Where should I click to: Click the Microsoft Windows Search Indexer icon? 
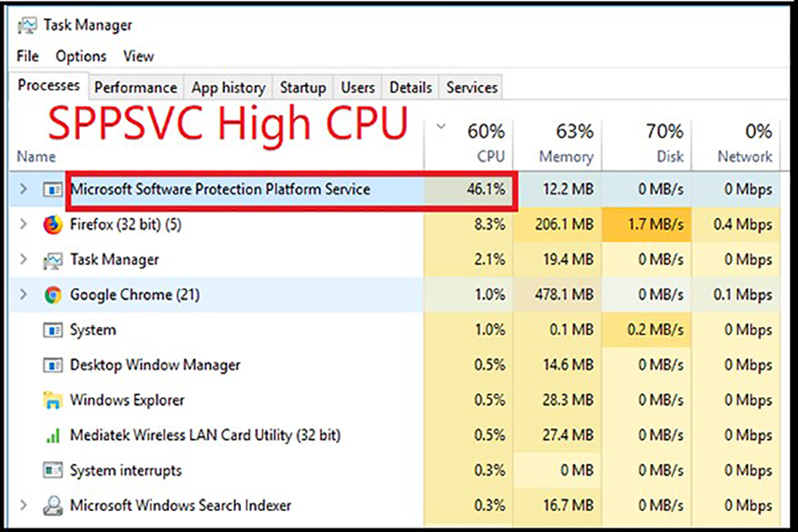click(x=52, y=505)
